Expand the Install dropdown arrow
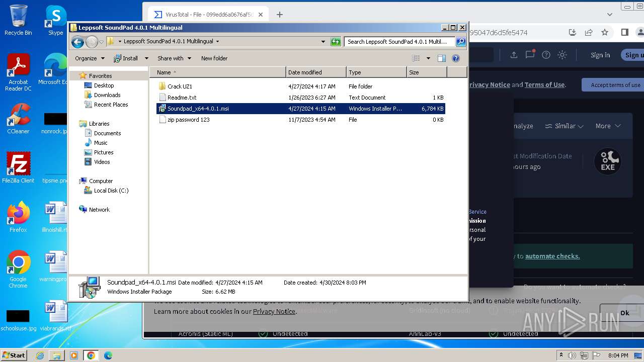 (146, 58)
